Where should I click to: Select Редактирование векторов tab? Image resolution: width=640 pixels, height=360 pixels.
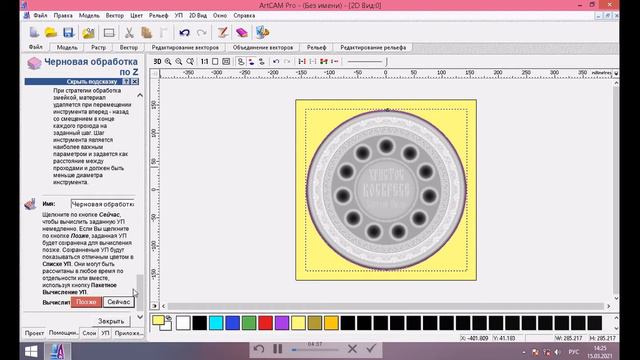(185, 47)
